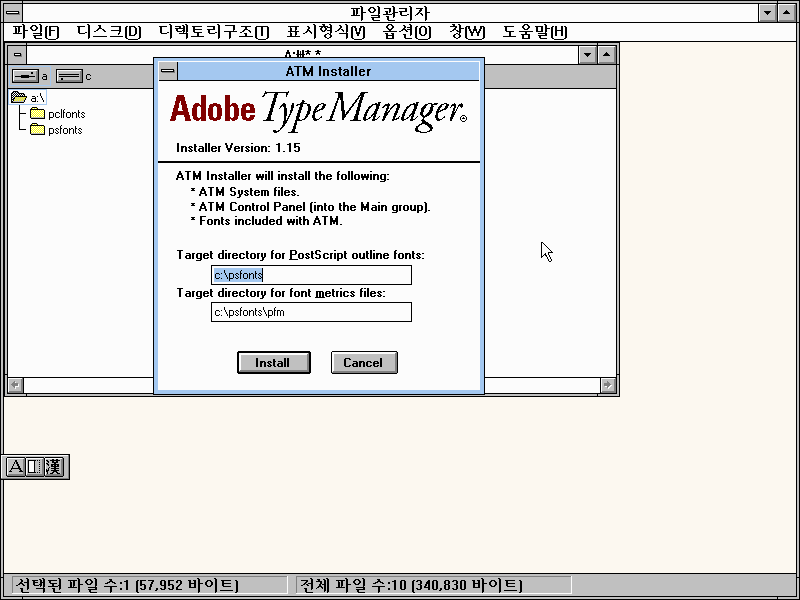Screen dimensions: 800x600
Task: Click the Install button
Action: click(x=273, y=362)
